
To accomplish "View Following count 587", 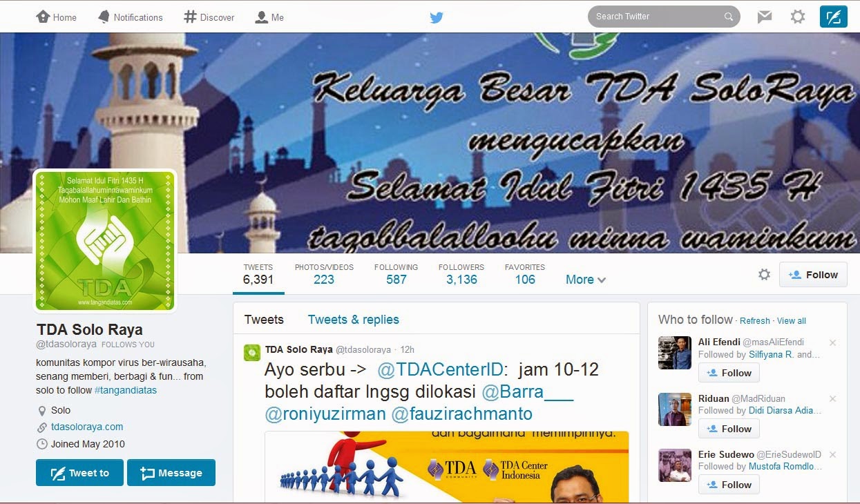I will 396,274.
